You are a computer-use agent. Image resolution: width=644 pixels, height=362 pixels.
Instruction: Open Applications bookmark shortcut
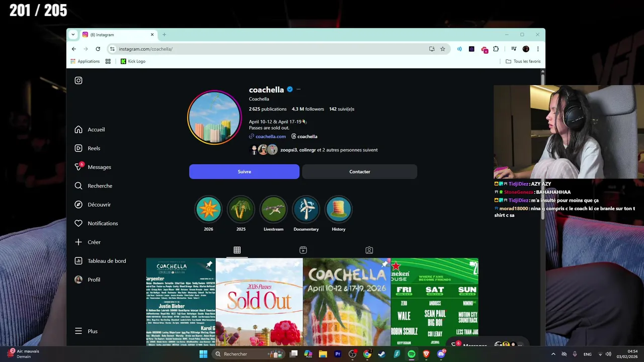(85, 61)
